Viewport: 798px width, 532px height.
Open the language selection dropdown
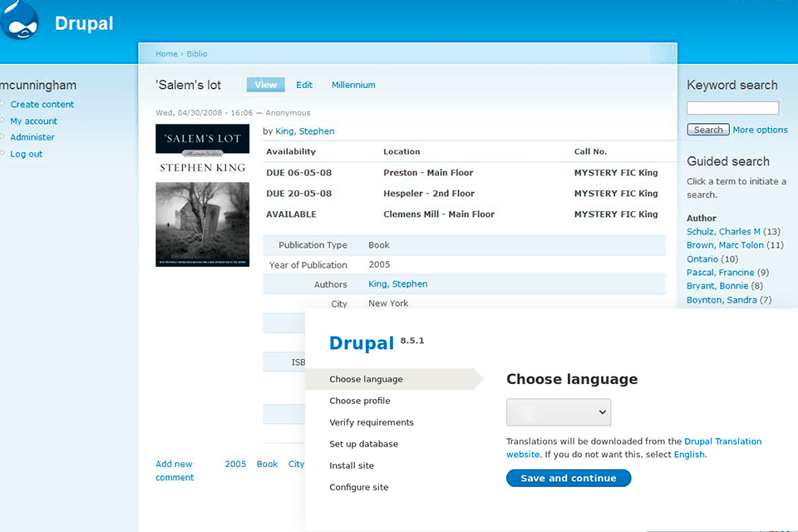pyautogui.click(x=559, y=412)
